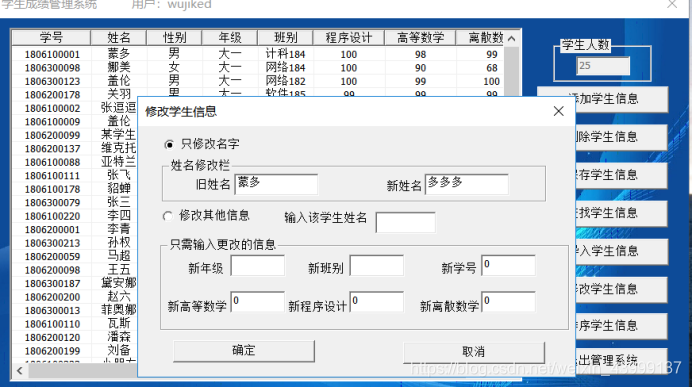Screen dimensions: 692x387
Task: Click the 姓名 column header
Action: click(x=119, y=38)
